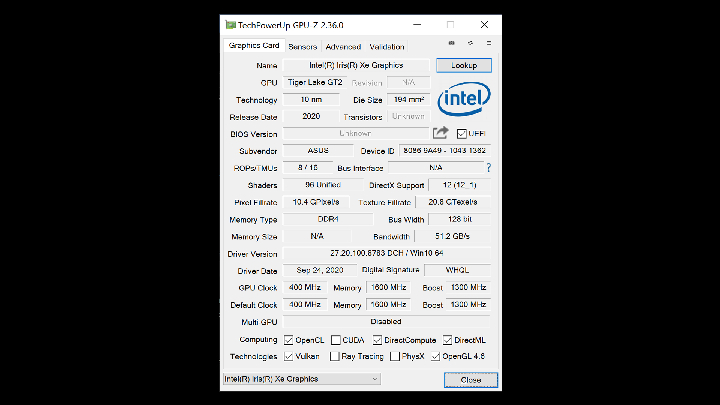Click the screenshot camera icon
This screenshot has height=405, width=720.
click(451, 43)
